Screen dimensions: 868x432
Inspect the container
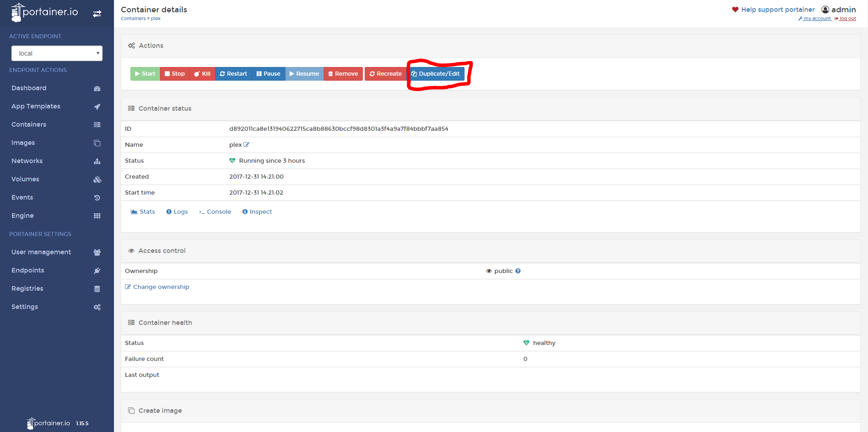click(x=257, y=212)
